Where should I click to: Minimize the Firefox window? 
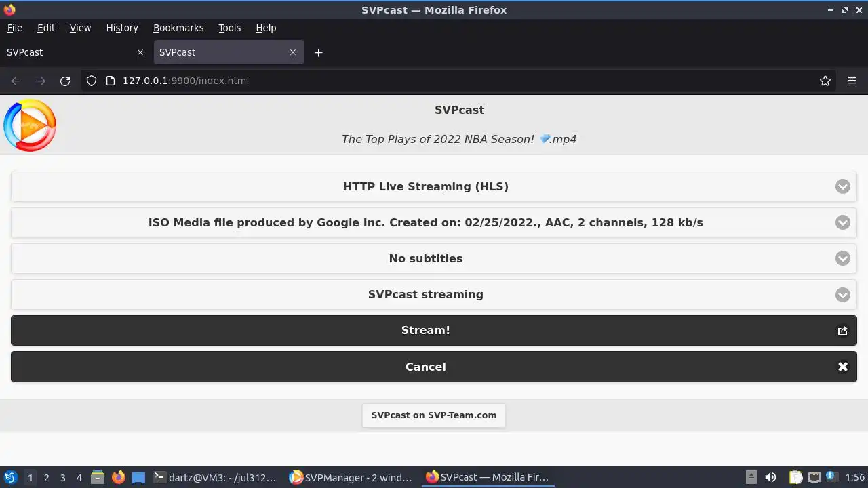pyautogui.click(x=831, y=10)
